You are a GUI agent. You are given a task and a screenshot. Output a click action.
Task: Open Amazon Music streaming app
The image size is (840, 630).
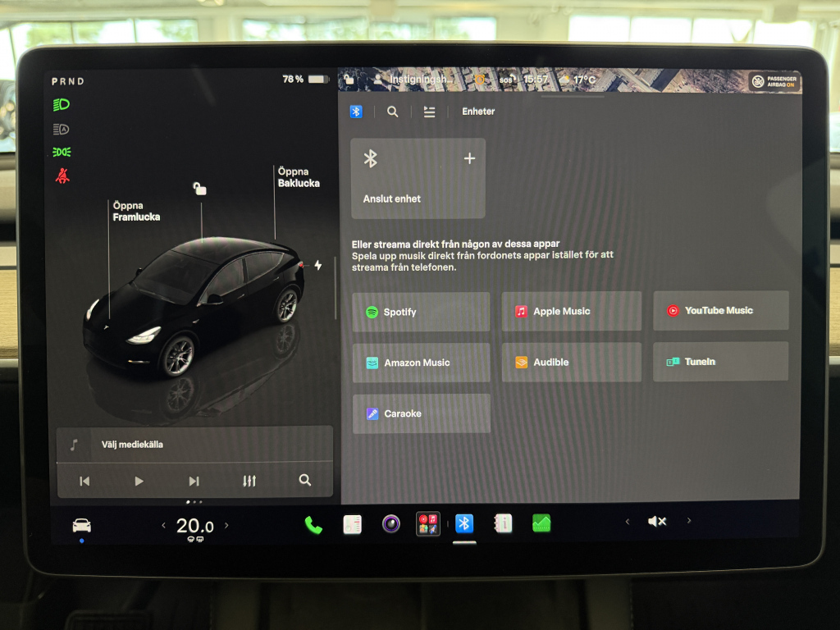421,363
